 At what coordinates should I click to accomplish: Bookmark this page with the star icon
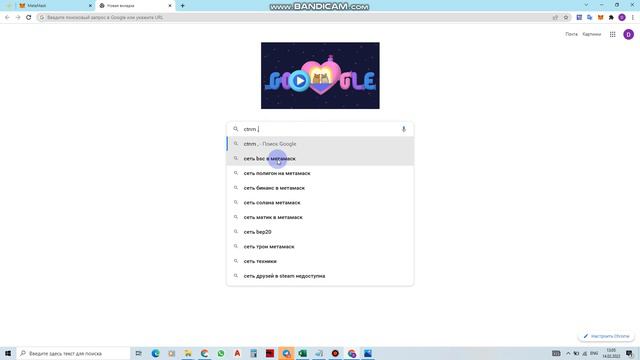(x=566, y=18)
